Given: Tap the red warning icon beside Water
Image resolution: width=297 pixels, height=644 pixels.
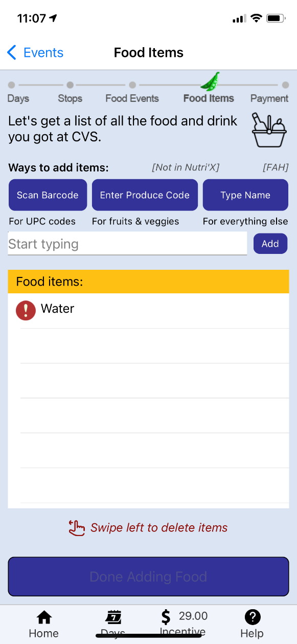Looking at the screenshot, I should (26, 310).
